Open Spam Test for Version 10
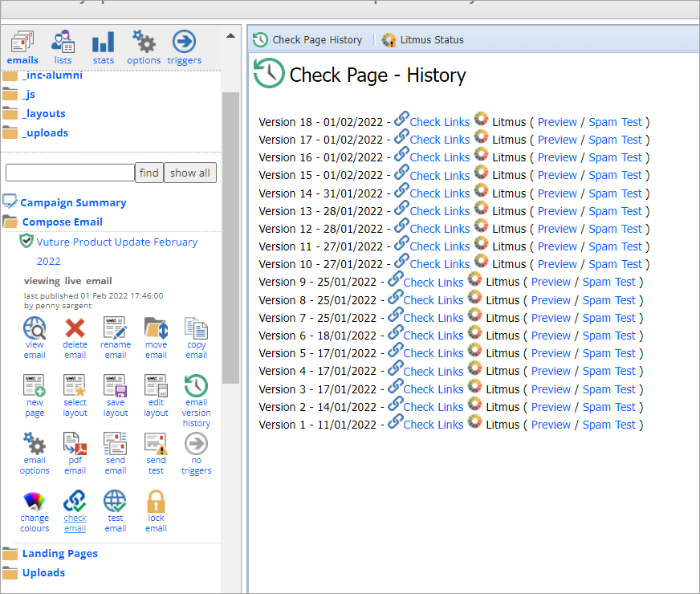 [615, 264]
